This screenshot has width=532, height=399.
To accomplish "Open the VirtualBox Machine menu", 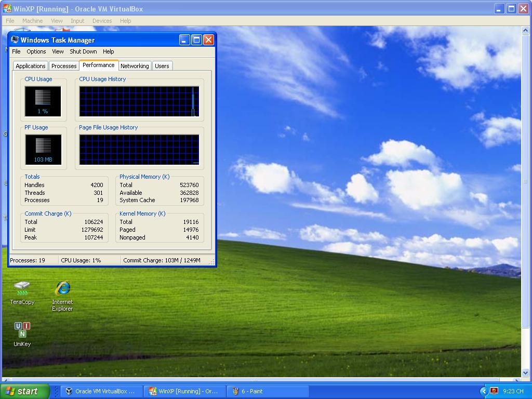I will [32, 21].
